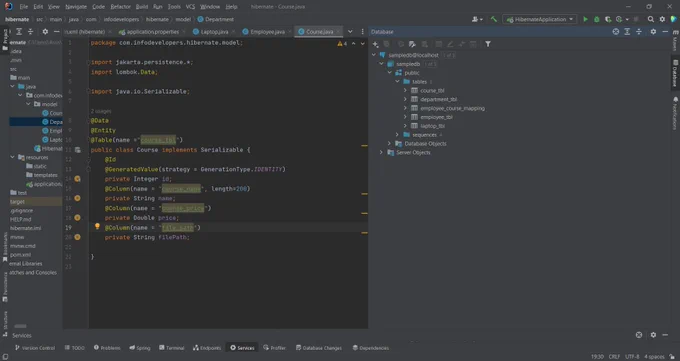The height and width of the screenshot is (361, 680).
Task: Open the Spring tool window
Action: [140, 348]
